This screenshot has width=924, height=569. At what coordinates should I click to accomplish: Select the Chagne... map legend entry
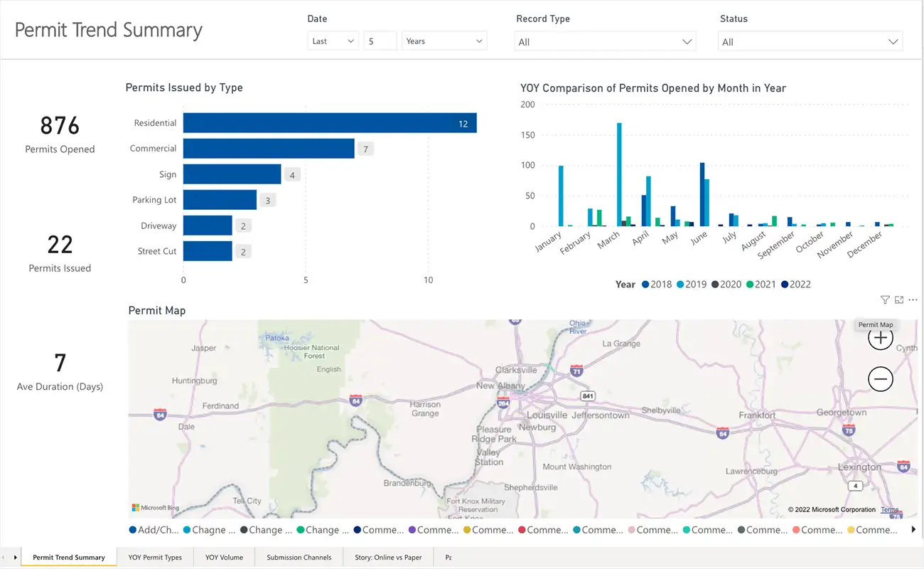(209, 530)
